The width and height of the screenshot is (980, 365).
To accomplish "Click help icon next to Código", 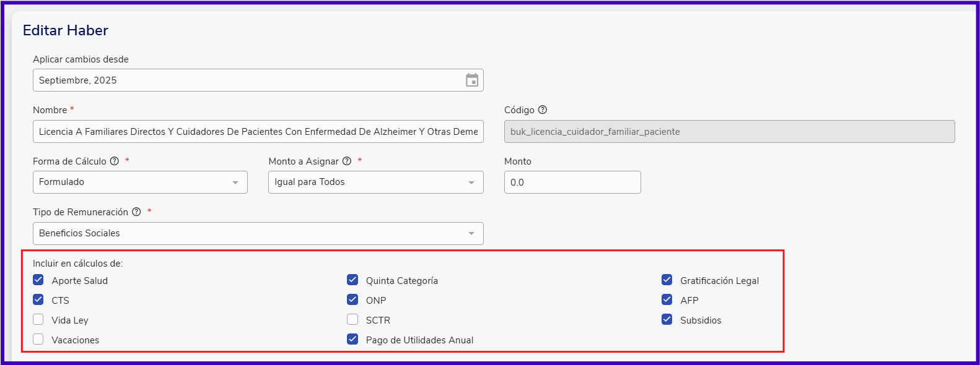I will pyautogui.click(x=543, y=110).
